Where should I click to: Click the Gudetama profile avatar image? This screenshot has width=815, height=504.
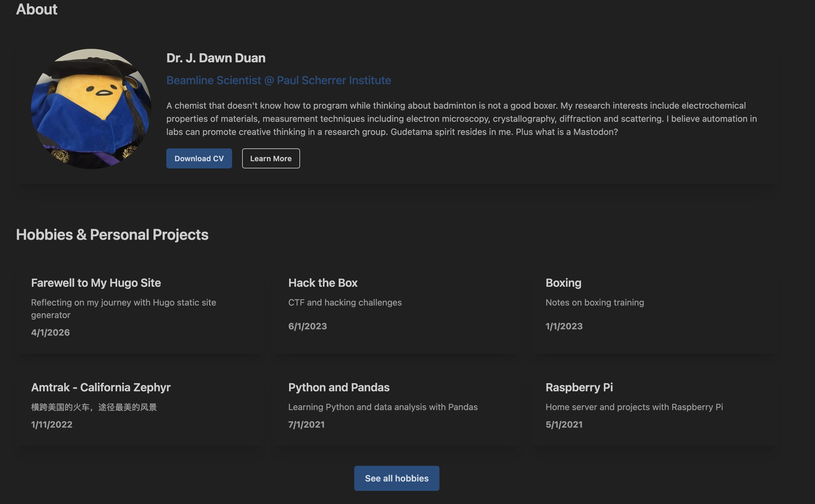click(91, 109)
